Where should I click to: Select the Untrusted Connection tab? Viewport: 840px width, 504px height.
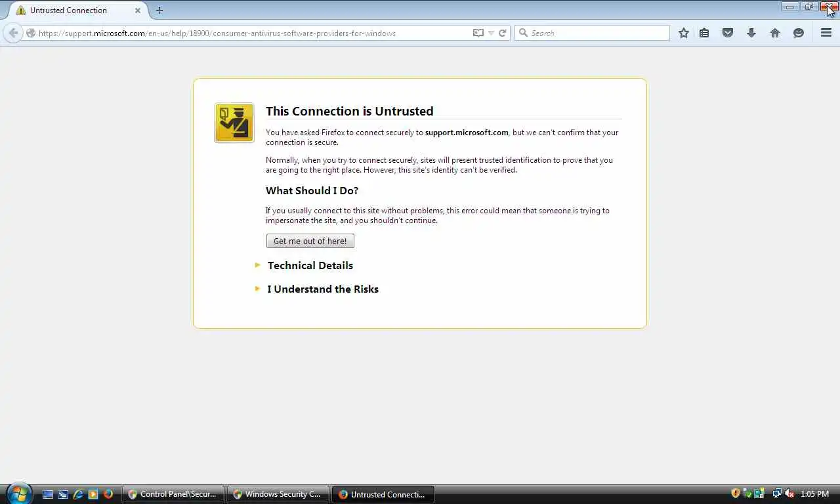pos(77,10)
